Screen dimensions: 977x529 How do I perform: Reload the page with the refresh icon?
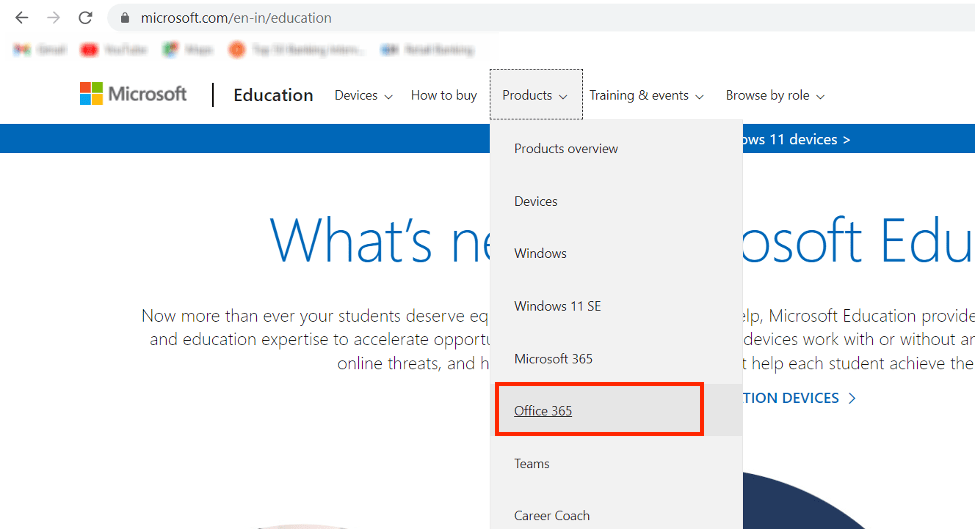(85, 18)
